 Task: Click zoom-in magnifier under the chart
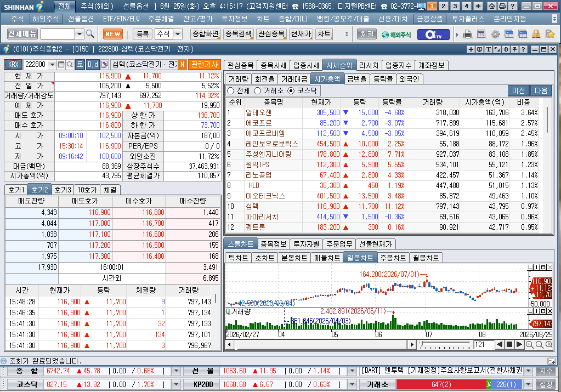coord(530,345)
